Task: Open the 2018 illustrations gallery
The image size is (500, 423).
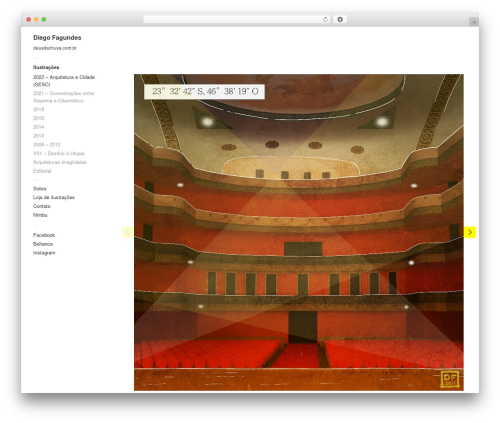Action: click(38, 109)
